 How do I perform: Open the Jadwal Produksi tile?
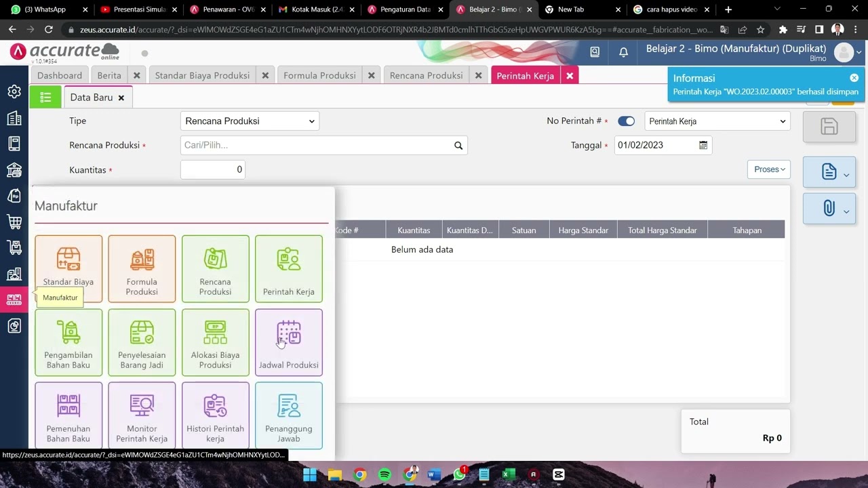click(288, 342)
